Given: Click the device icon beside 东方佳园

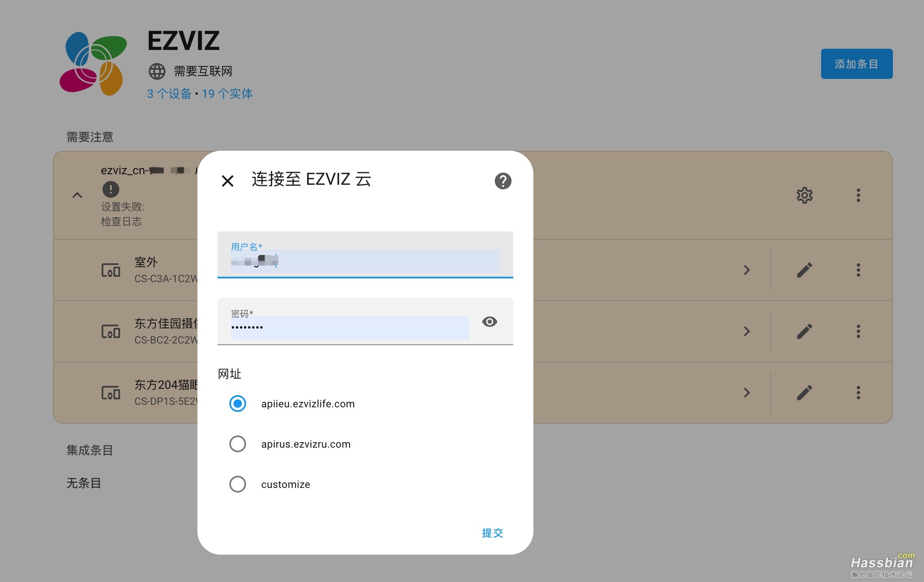Looking at the screenshot, I should coord(111,331).
